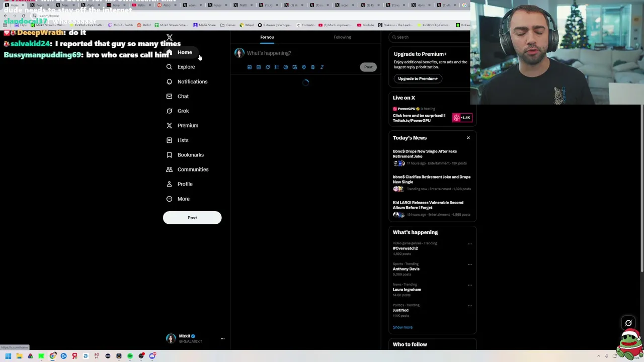
Task: Open the Premium sidebar entry
Action: tap(182, 125)
